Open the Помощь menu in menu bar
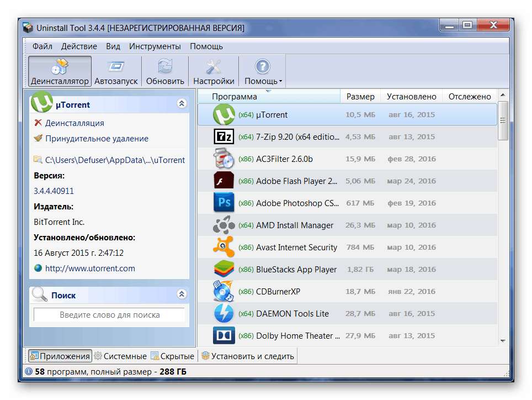532x400 pixels. (x=206, y=46)
